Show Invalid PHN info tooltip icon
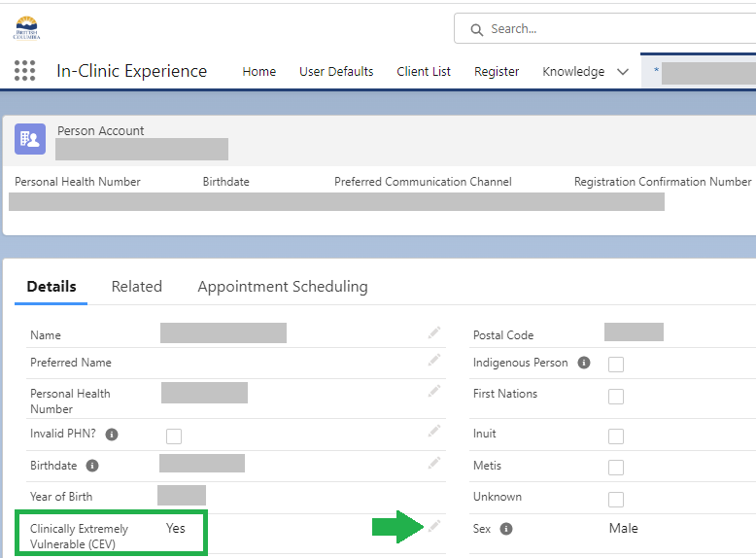This screenshot has width=756, height=558. point(112,435)
